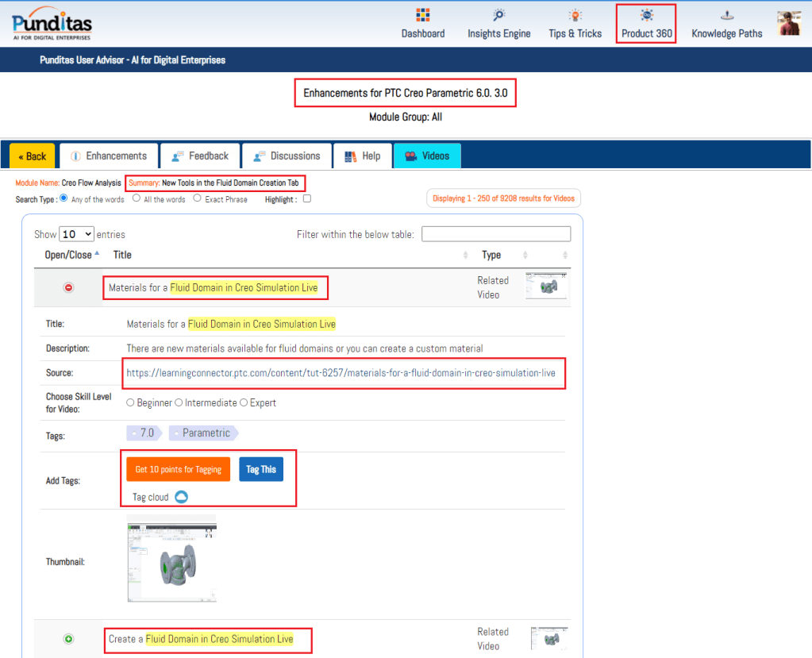The image size is (812, 658).
Task: Click the Tips & Tricks lightbulb icon
Action: click(575, 16)
